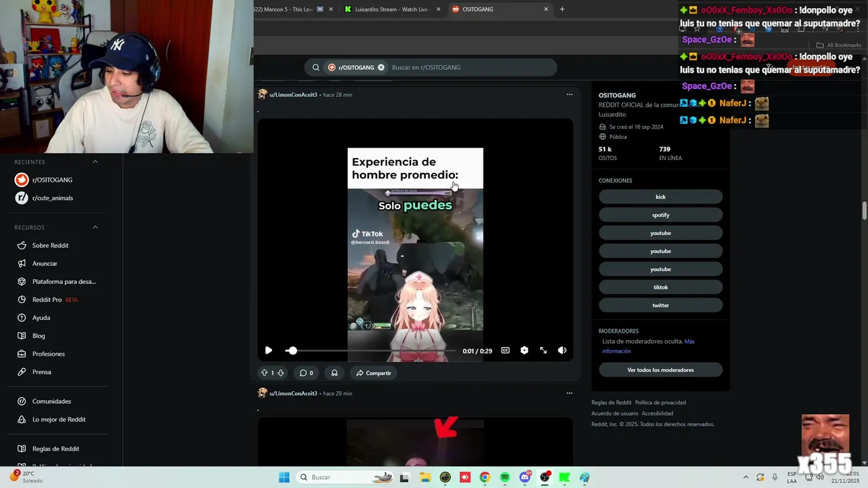This screenshot has width=868, height=488.
Task: Close the OSITOGANG browser tab
Action: coord(546,9)
